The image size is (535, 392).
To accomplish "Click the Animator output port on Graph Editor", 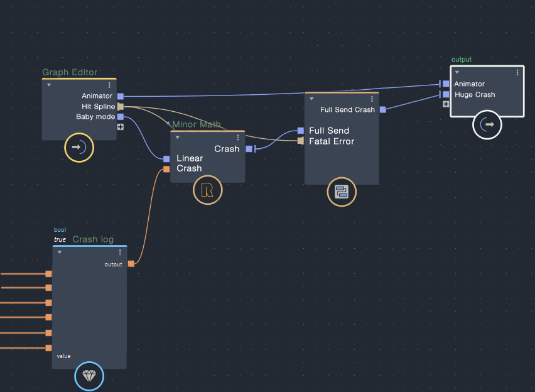I will 121,96.
